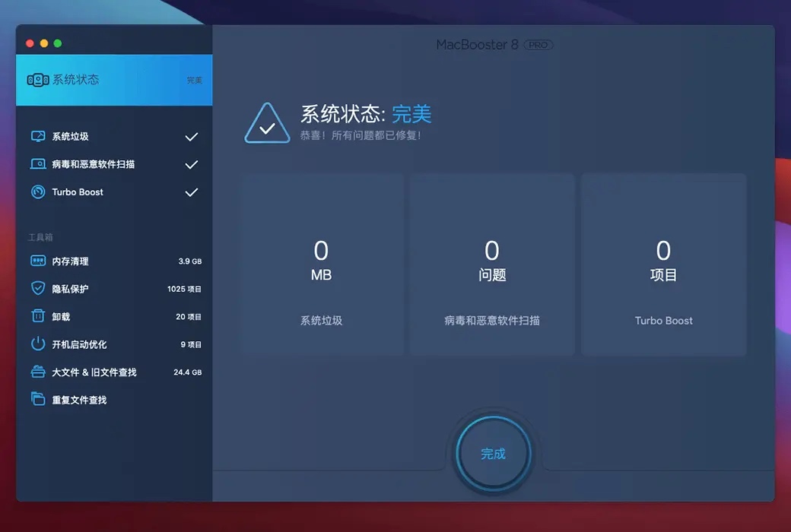
Task: Close the window with the red button
Action: pyautogui.click(x=30, y=43)
